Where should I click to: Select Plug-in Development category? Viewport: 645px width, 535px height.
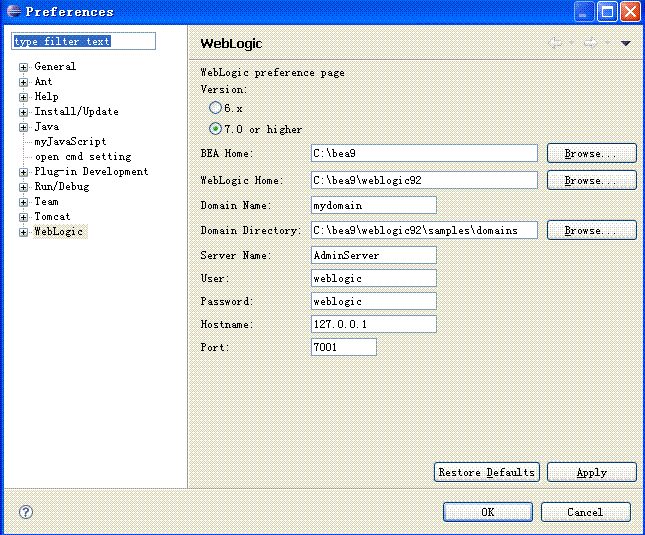click(91, 171)
